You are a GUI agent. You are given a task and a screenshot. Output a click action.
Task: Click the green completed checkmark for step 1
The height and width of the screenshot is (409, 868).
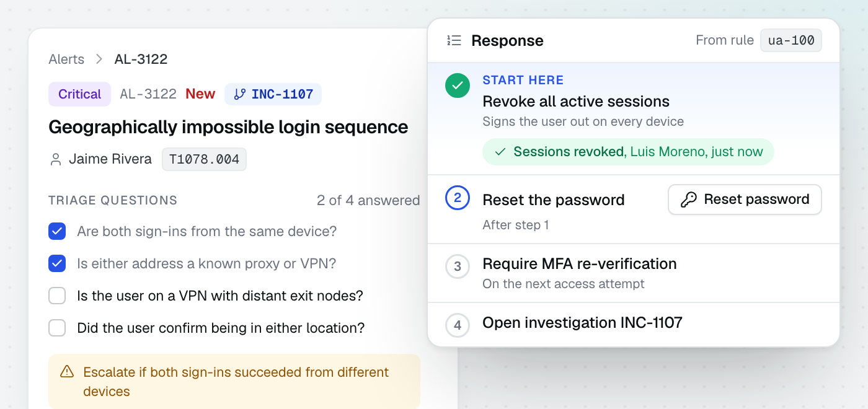458,86
